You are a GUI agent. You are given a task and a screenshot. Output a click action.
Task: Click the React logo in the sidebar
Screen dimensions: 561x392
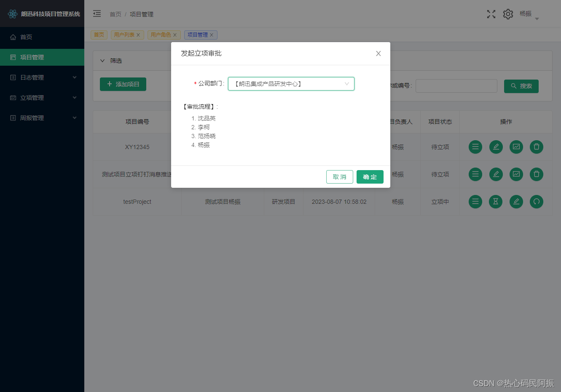click(x=13, y=14)
